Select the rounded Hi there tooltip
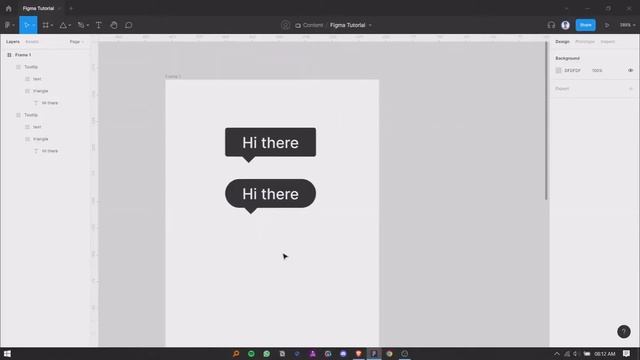The height and width of the screenshot is (360, 640). [270, 193]
